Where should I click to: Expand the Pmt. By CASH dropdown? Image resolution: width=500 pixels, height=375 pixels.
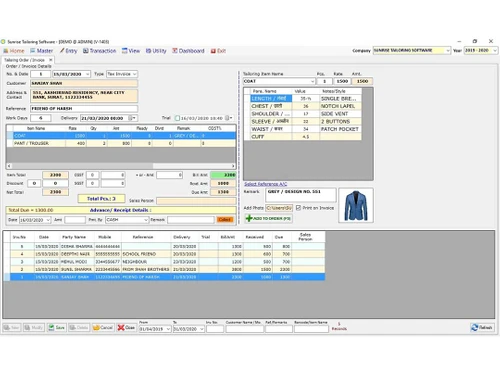[146, 220]
